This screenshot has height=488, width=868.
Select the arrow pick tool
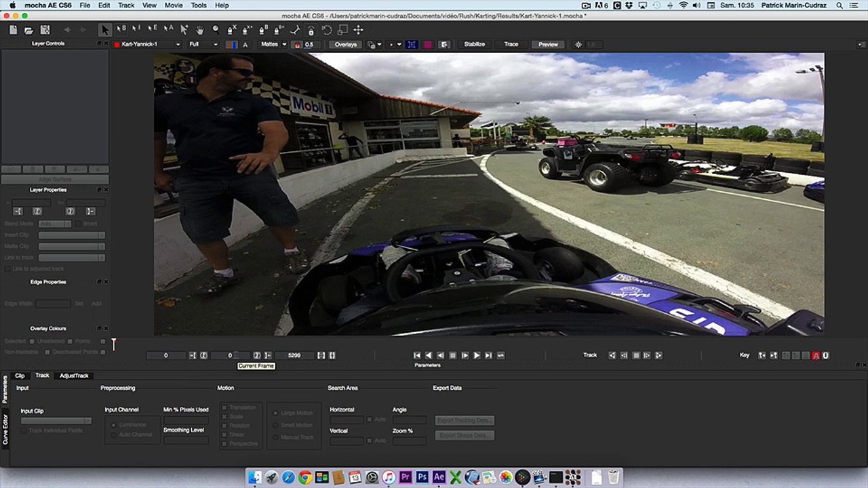pos(105,30)
